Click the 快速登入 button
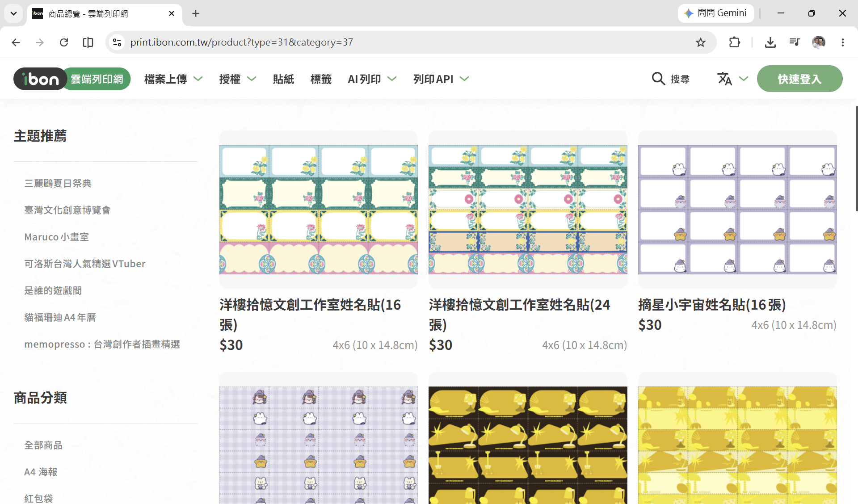This screenshot has width=858, height=504. (799, 79)
